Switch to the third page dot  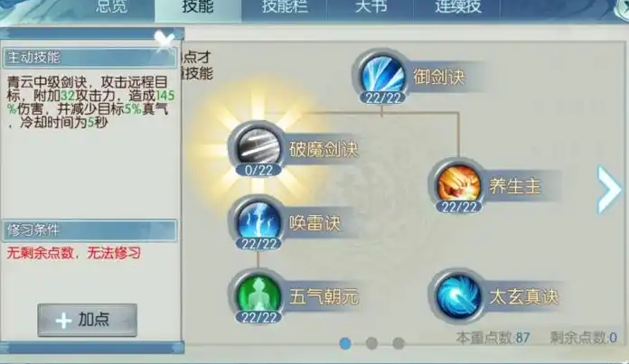(399, 343)
